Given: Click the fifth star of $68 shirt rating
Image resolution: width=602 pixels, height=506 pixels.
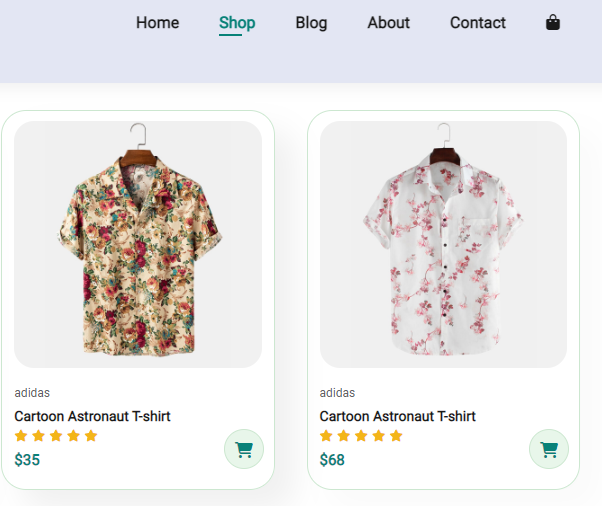Looking at the screenshot, I should 396,436.
